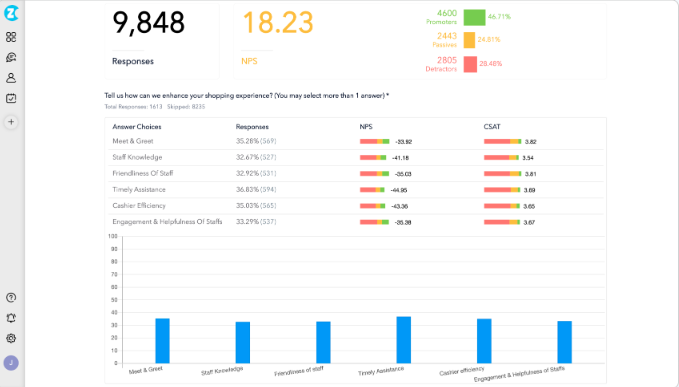Click Meet & Greet NPS bar -33.92
The height and width of the screenshot is (387, 679).
[x=375, y=142]
